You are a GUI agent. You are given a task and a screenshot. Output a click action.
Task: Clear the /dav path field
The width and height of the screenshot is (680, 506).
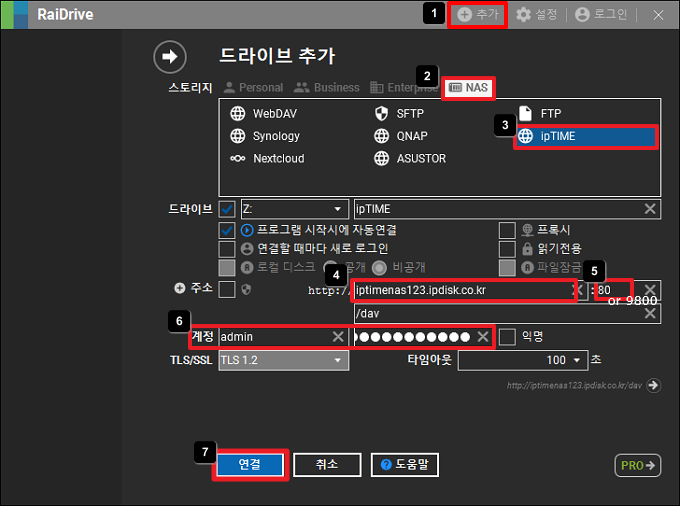point(650,313)
